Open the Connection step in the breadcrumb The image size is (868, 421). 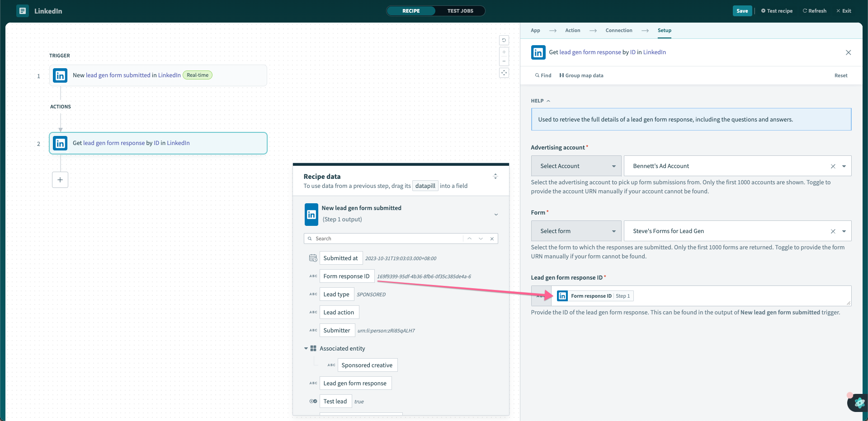(618, 30)
